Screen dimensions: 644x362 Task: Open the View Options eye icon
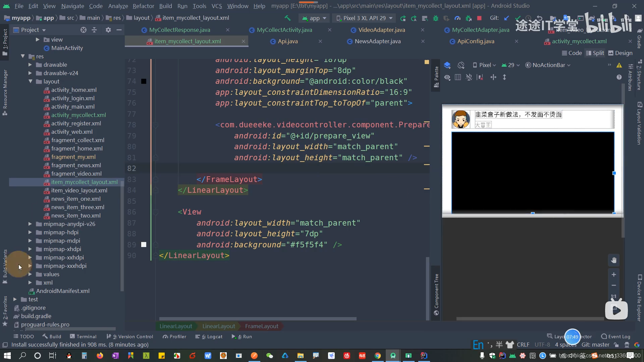(447, 77)
